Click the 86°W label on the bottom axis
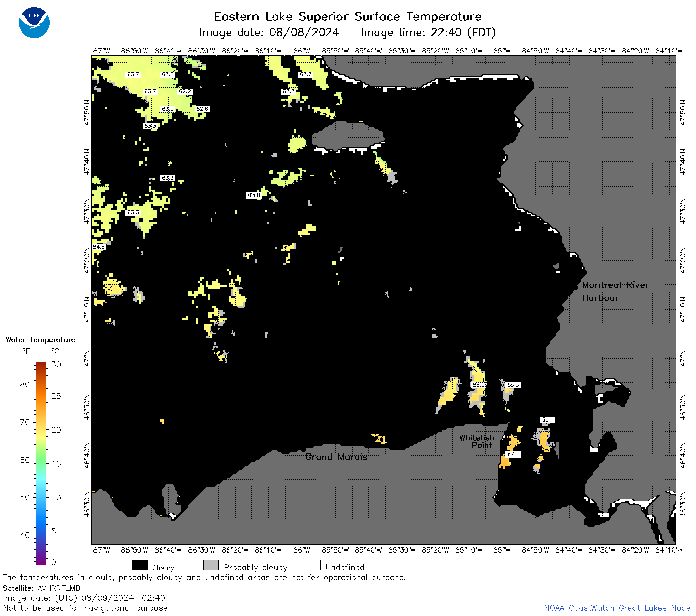The width and height of the screenshot is (696, 616). click(x=302, y=550)
